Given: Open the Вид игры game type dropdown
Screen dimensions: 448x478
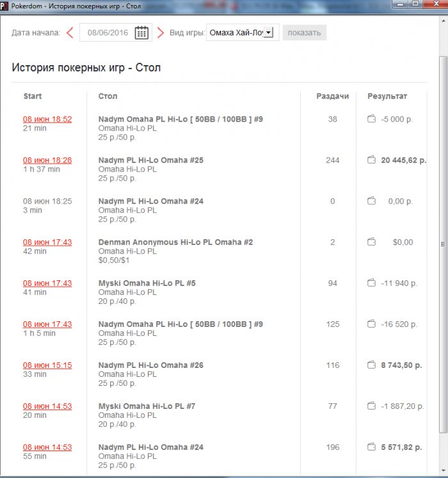Looking at the screenshot, I should [243, 32].
